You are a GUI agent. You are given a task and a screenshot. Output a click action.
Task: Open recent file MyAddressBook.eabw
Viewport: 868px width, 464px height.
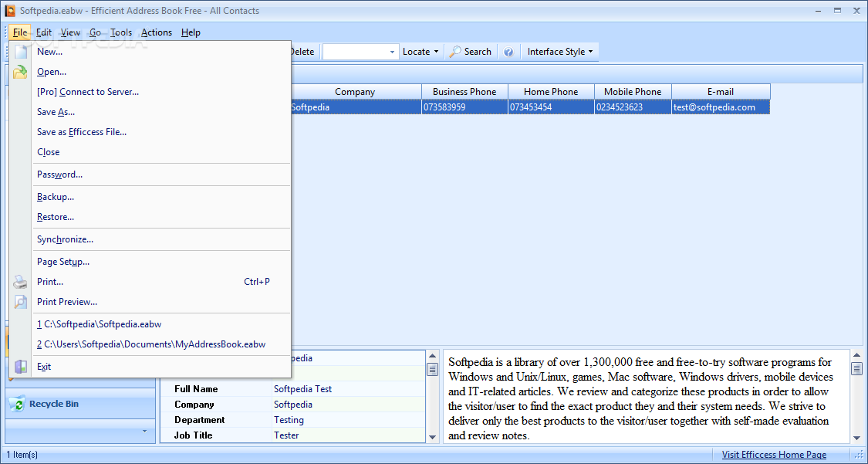(151, 344)
